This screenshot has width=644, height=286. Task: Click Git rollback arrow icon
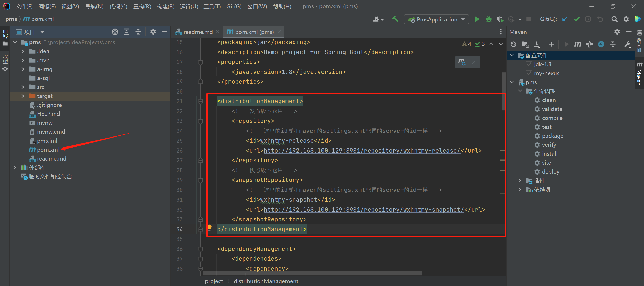pos(600,19)
